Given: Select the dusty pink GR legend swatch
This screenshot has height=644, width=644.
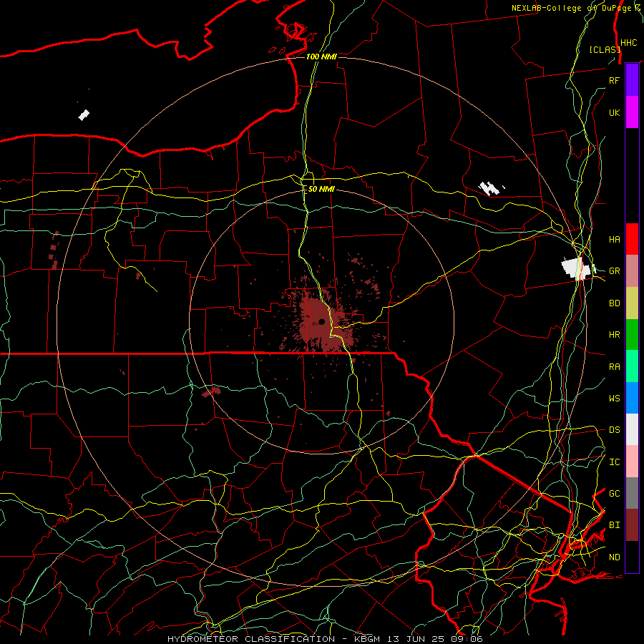Looking at the screenshot, I should pos(632,271).
